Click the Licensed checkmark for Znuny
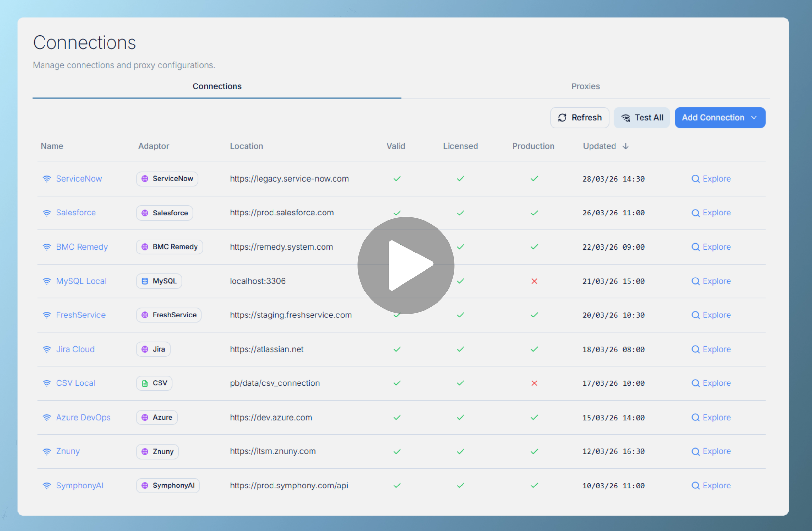812x531 pixels. pyautogui.click(x=461, y=451)
